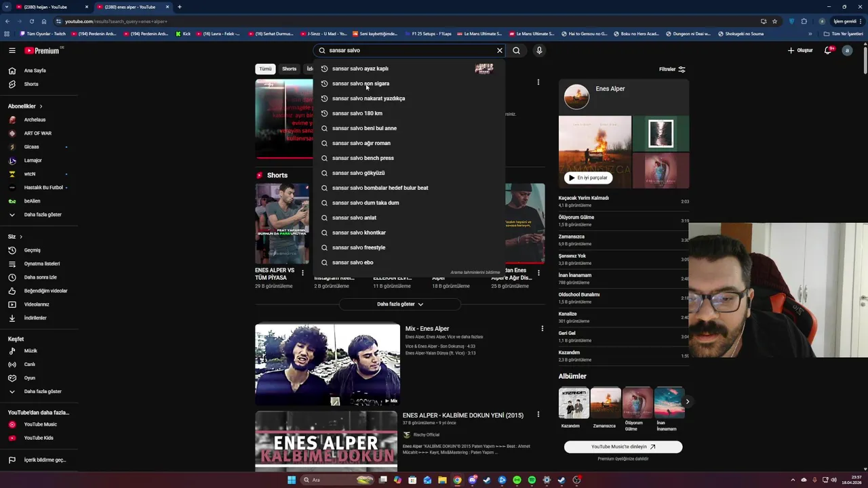Start voice search with microphone icon
Image resolution: width=868 pixels, height=488 pixels.
pos(539,50)
